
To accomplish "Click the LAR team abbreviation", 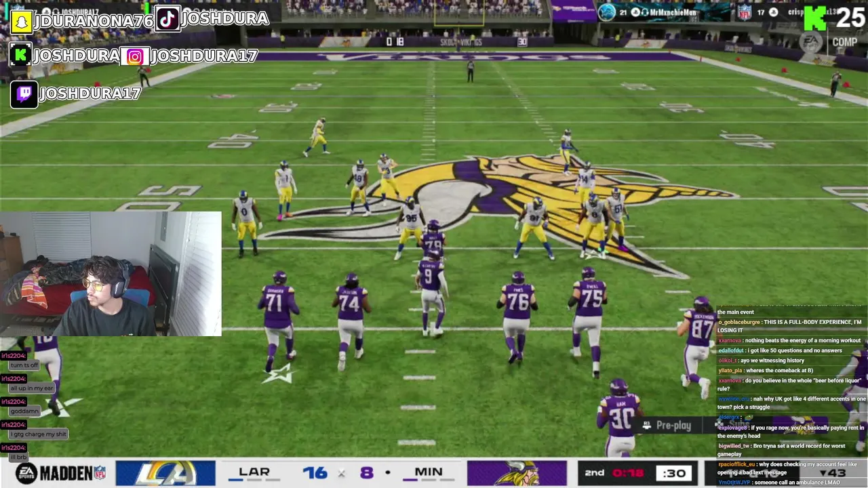I will pyautogui.click(x=254, y=472).
